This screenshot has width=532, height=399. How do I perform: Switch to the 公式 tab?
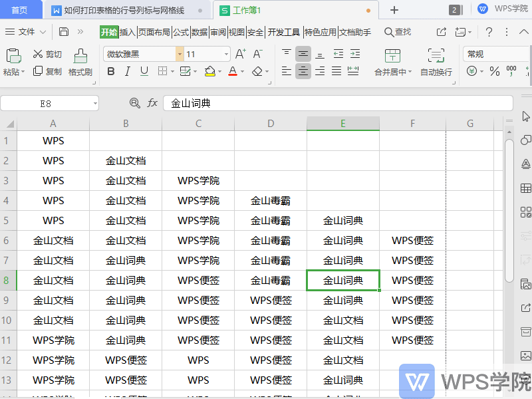pyautogui.click(x=181, y=32)
